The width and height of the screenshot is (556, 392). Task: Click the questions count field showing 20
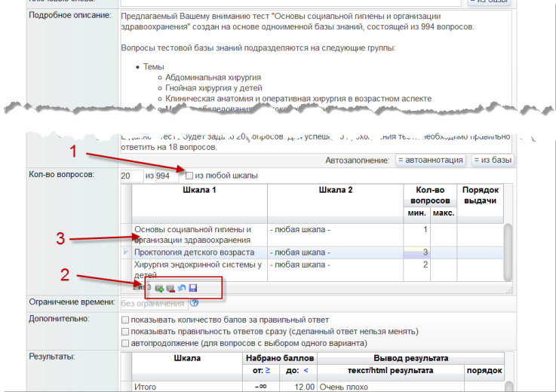132,176
